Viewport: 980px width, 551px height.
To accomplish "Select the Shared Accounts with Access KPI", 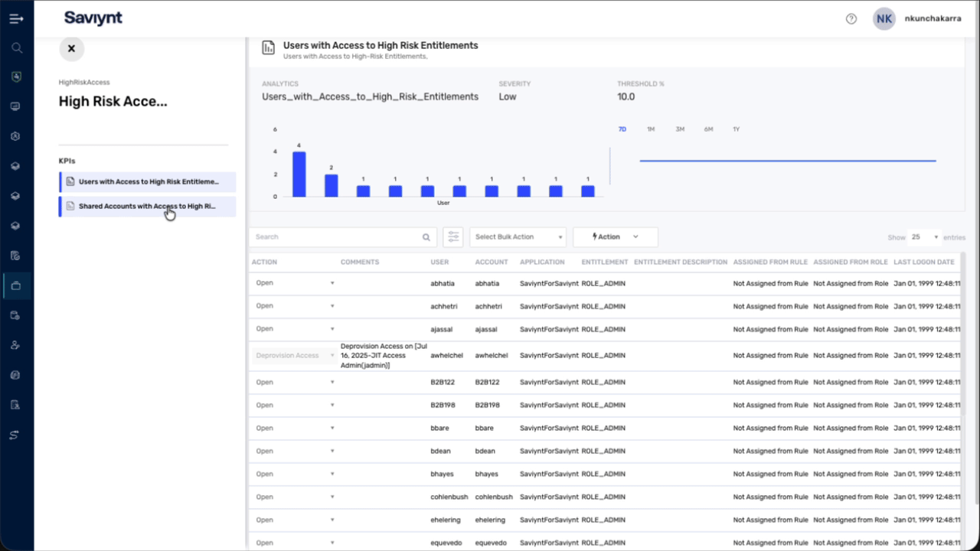I will [x=148, y=206].
